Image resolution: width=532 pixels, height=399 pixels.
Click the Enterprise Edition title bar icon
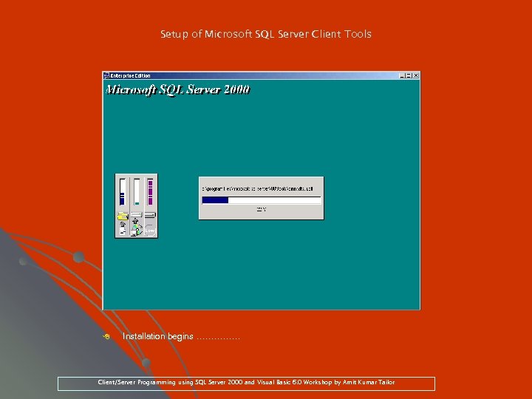(x=106, y=75)
